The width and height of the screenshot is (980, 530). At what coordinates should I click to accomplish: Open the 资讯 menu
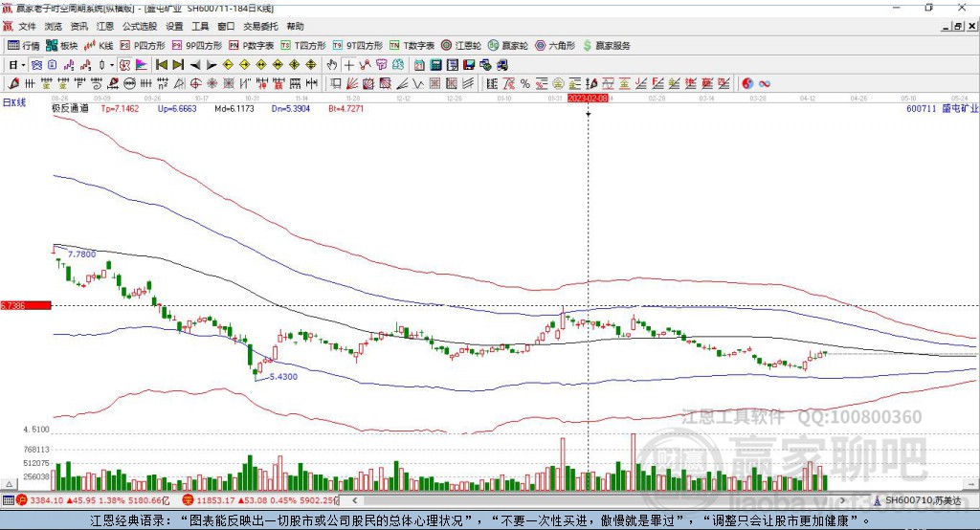pos(78,26)
